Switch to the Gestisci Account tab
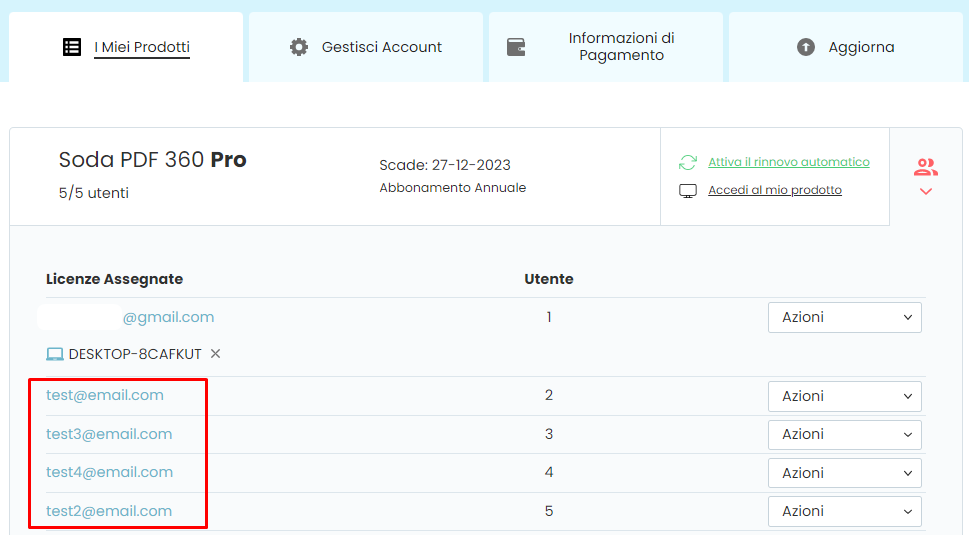 (366, 47)
